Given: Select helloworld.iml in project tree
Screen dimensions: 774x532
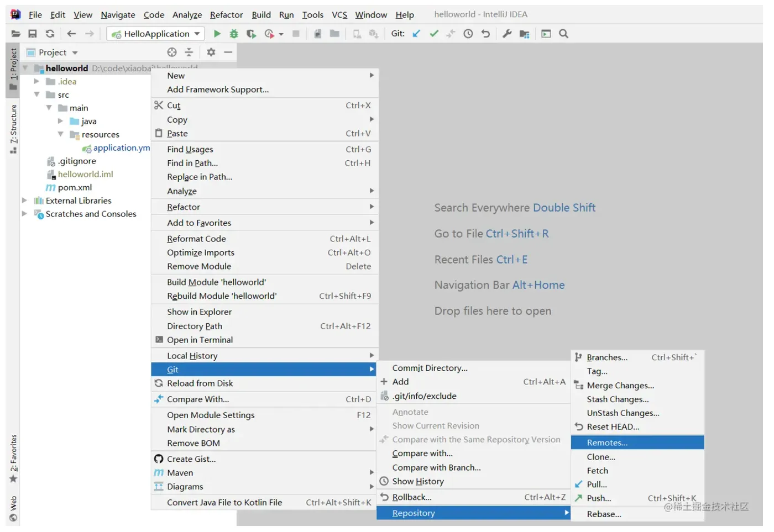Looking at the screenshot, I should [x=85, y=174].
